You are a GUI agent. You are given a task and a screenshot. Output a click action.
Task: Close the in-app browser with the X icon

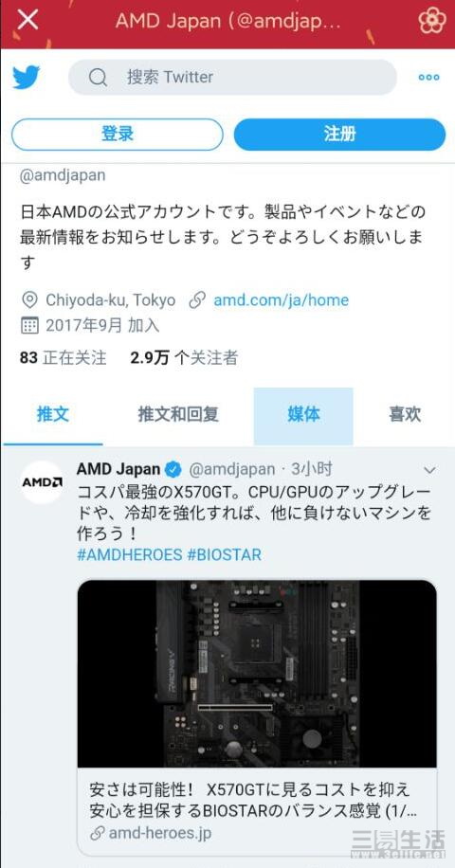coord(27,20)
